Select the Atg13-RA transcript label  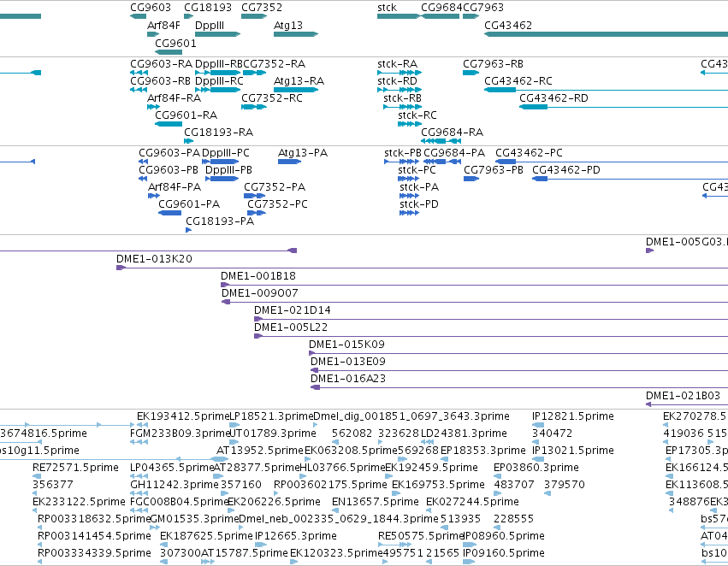tap(299, 81)
